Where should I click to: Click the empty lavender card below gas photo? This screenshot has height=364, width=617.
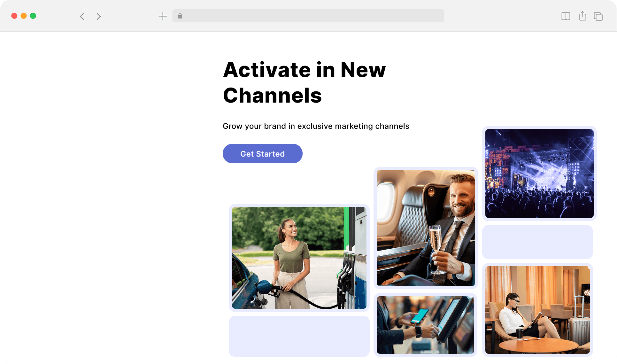click(x=299, y=336)
